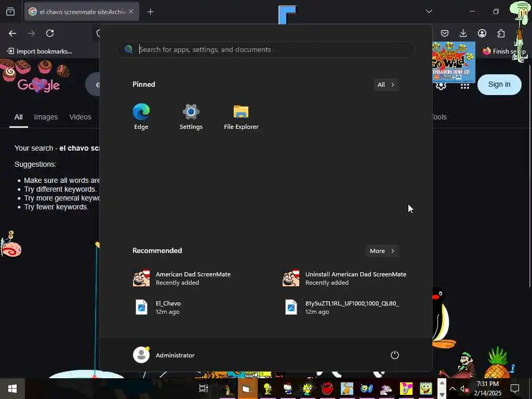The width and height of the screenshot is (532, 399).
Task: Click Import bookmarks in bookmarks bar
Action: click(39, 51)
